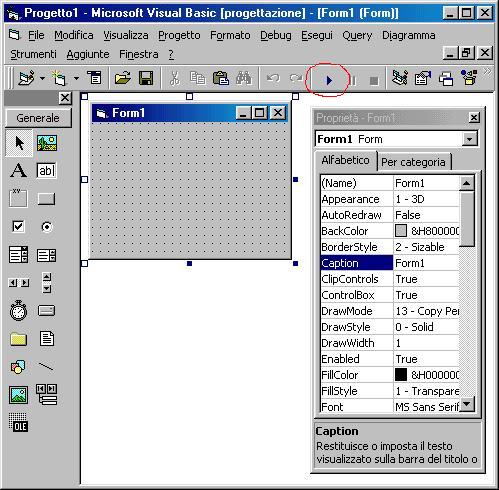Open the Add Form dropdown arrow
Image resolution: width=499 pixels, height=490 pixels.
click(76, 79)
